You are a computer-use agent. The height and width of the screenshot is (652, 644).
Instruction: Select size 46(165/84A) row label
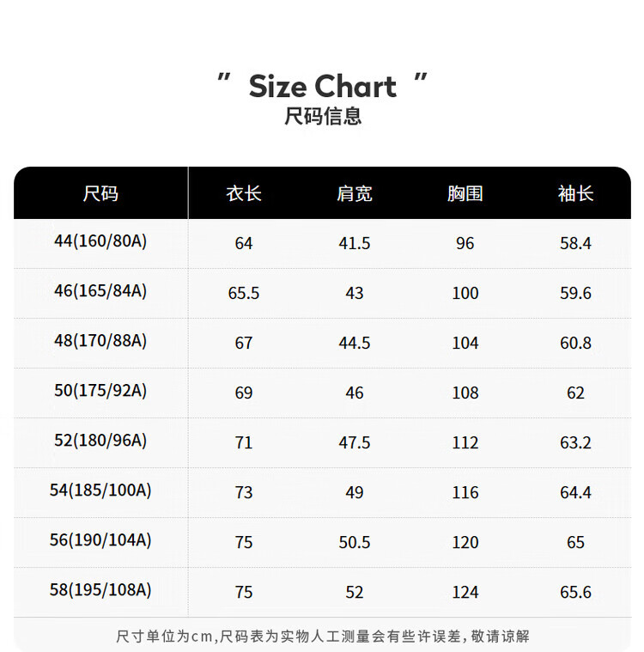pos(100,291)
